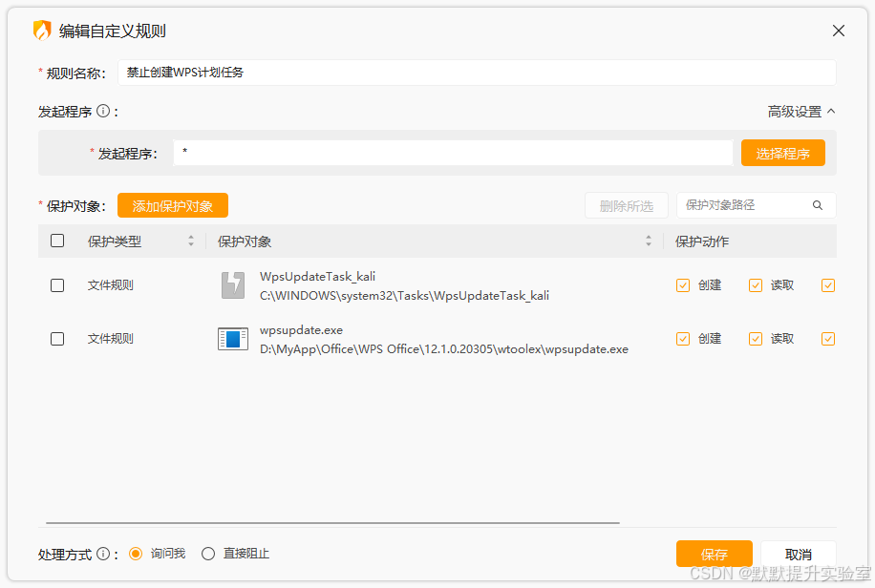
Task: Check the row checkbox for WpsUpdateTask_kali
Action: pos(57,285)
